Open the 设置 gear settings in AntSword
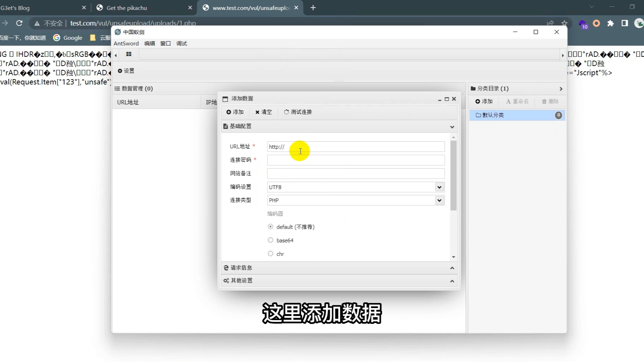The image size is (644, 362). point(126,71)
